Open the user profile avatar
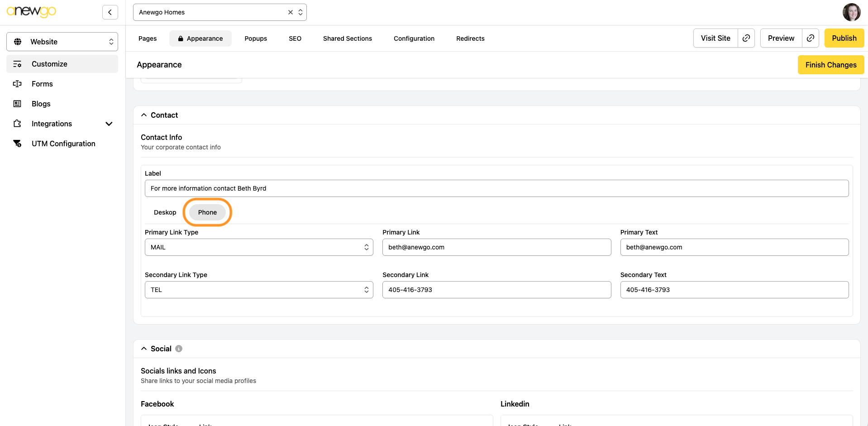This screenshot has width=868, height=426. (851, 12)
